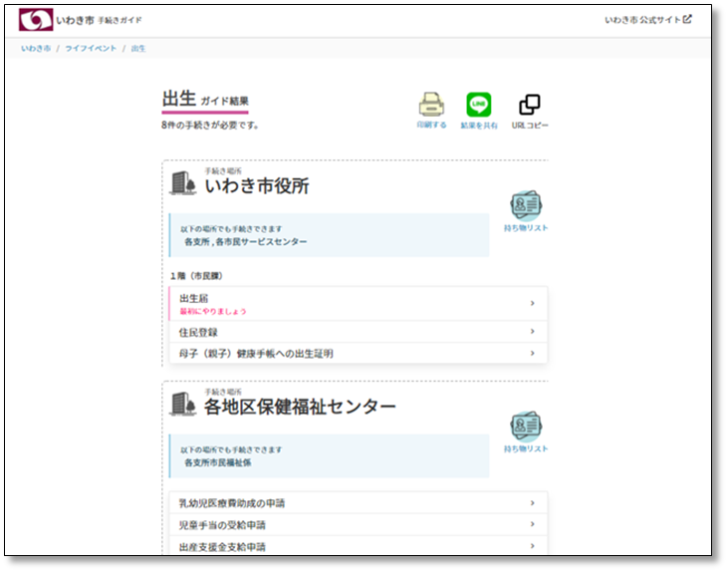The image size is (728, 572).
Task: Navigate to ライフイベント breadcrumb
Action: (91, 48)
